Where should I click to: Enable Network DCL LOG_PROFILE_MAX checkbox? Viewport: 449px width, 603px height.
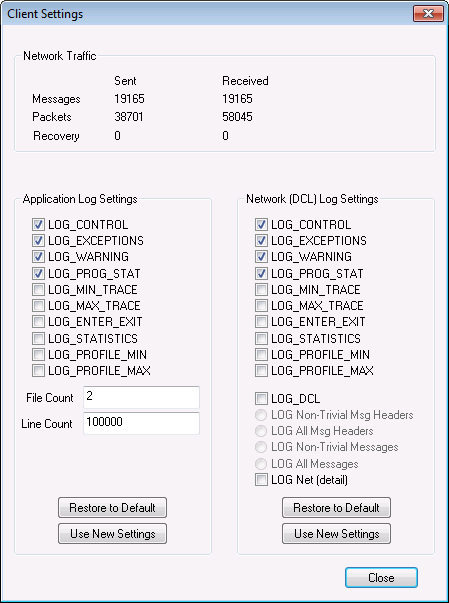click(261, 371)
